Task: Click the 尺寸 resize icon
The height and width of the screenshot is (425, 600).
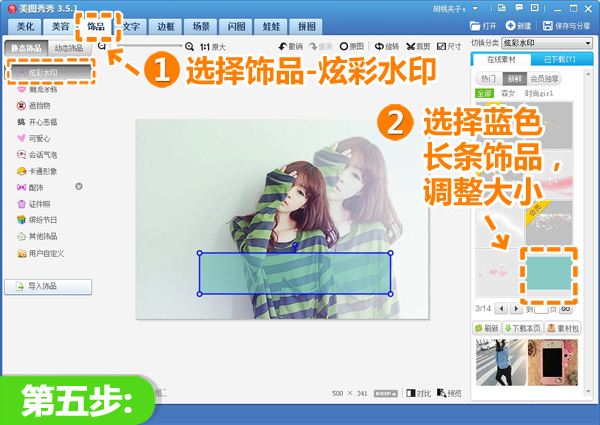Action: click(x=441, y=46)
